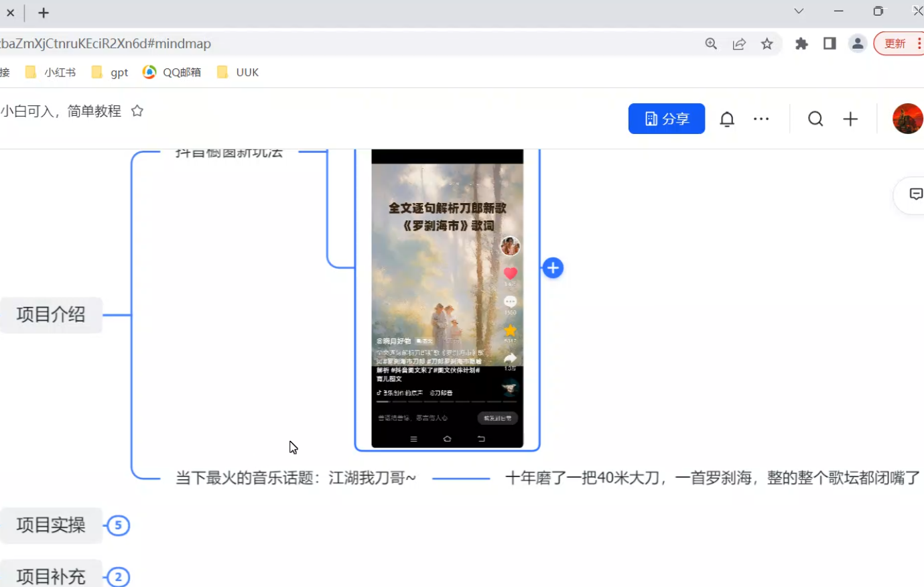Click the plus icon to create new document

850,119
